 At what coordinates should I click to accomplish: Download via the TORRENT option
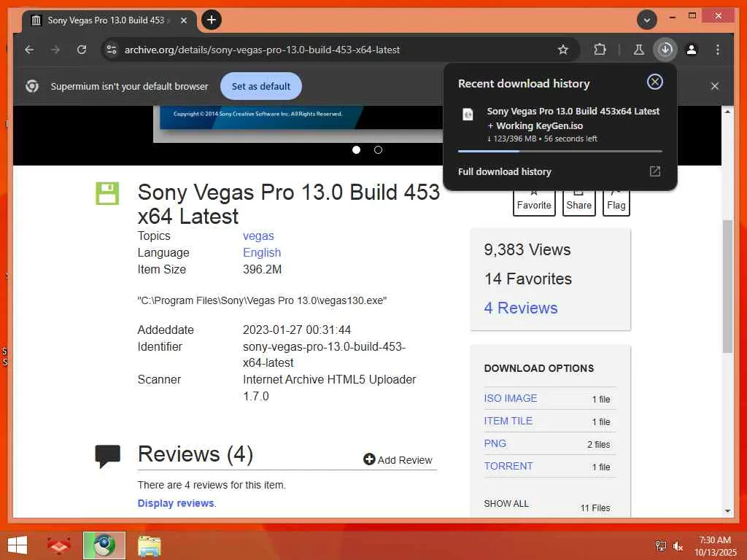coord(508,466)
